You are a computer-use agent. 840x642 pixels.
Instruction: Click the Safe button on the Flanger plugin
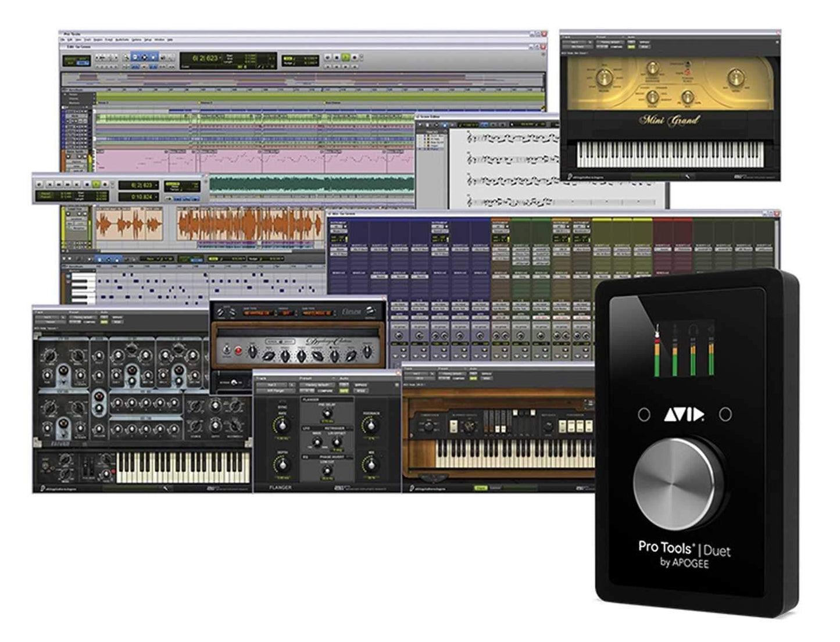344,391
